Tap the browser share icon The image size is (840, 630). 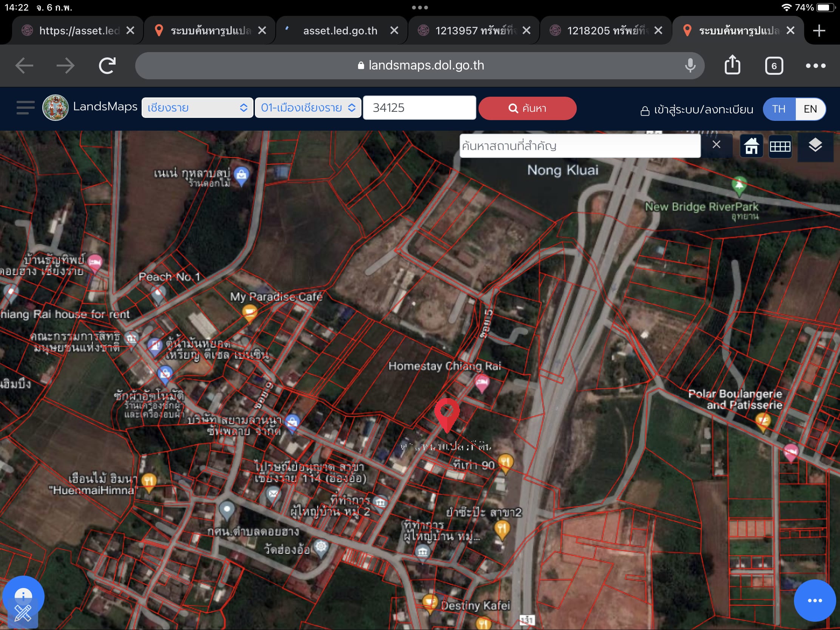732,65
